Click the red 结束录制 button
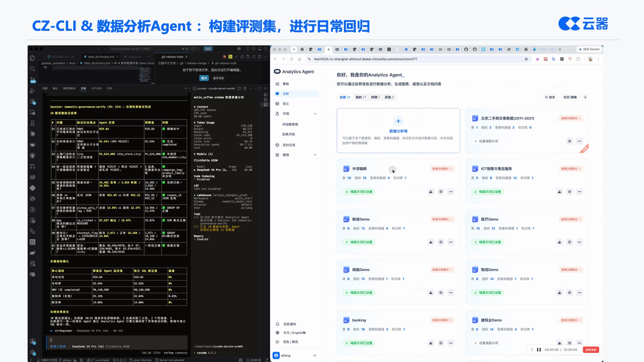644x362 pixels. click(x=591, y=350)
